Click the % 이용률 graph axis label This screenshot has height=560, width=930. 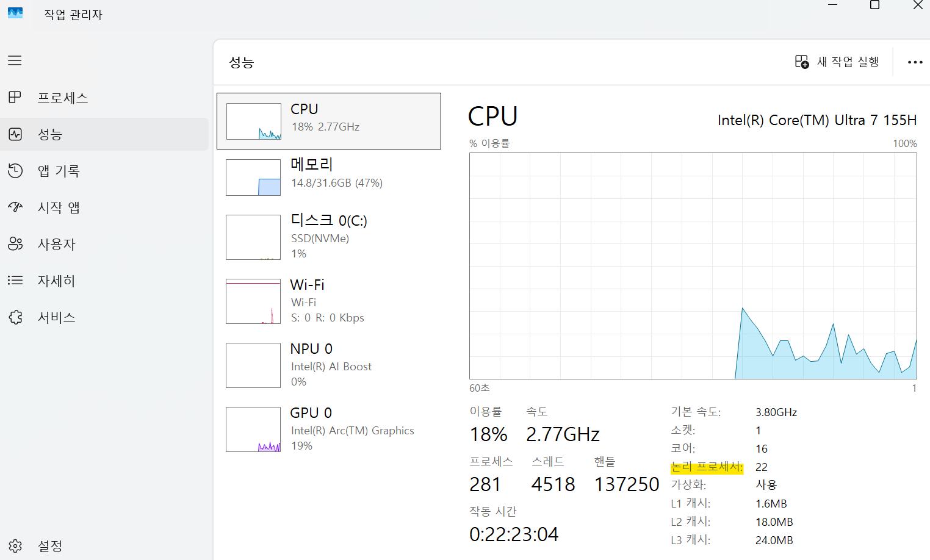(489, 143)
